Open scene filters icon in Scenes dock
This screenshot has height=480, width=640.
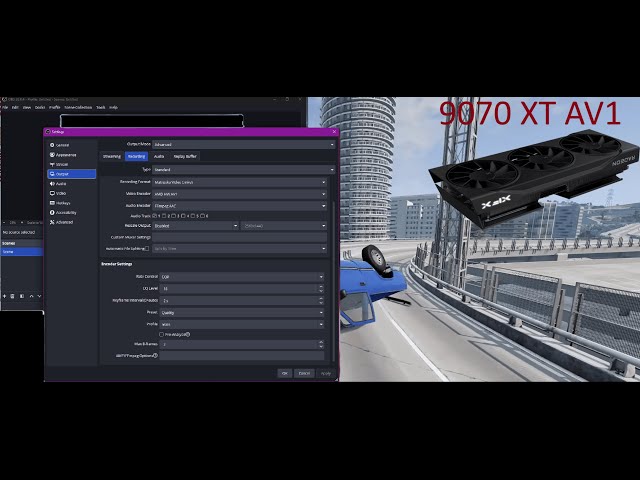(x=22, y=296)
